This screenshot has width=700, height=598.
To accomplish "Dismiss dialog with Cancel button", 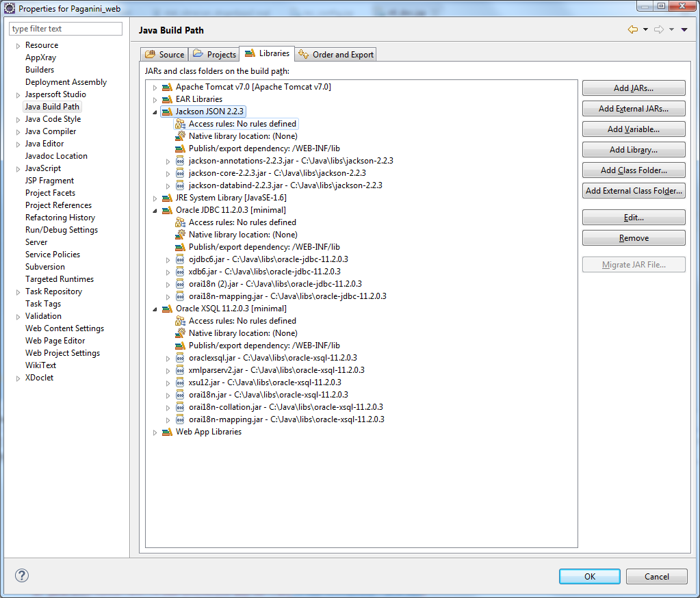I will coord(656,576).
